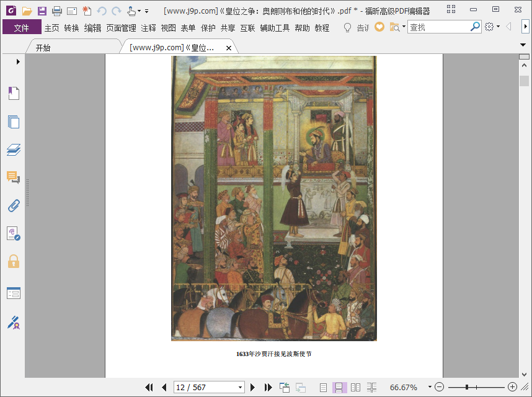Go to the previous page
Image resolution: width=532 pixels, height=397 pixels.
point(164,387)
